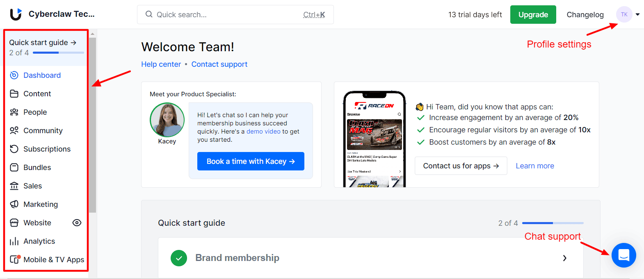This screenshot has height=279, width=644.
Task: Open the chat support bubble
Action: tap(623, 255)
